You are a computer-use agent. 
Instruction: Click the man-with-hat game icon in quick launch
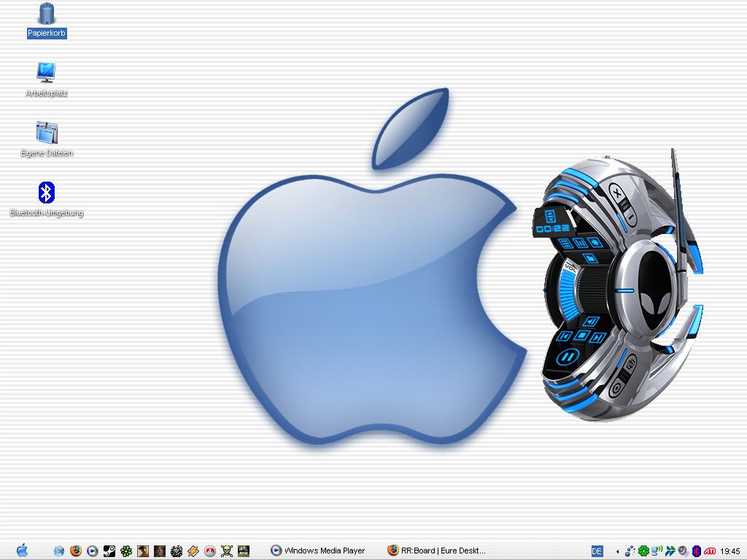point(142,551)
